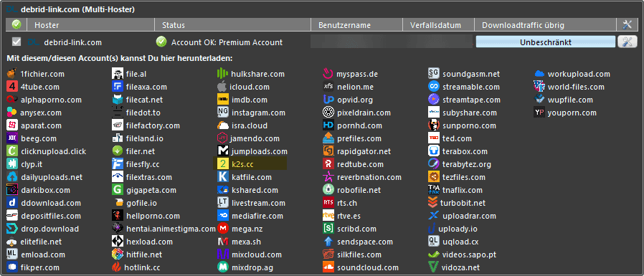644x276 pixels.
Task: Click the k2s.cc icon
Action: click(222, 164)
